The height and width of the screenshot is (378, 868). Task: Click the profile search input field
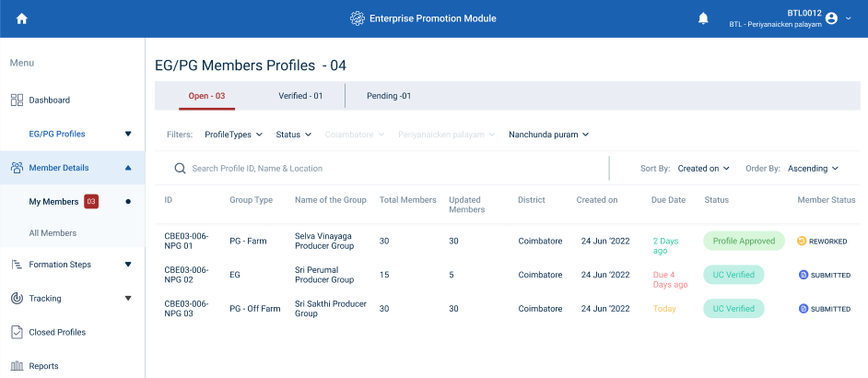(x=387, y=169)
